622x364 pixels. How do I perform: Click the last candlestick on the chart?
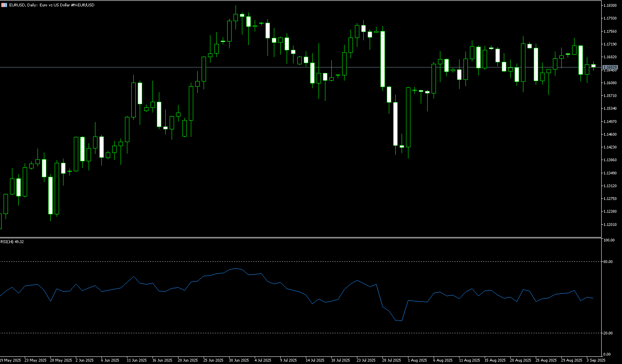pyautogui.click(x=593, y=65)
